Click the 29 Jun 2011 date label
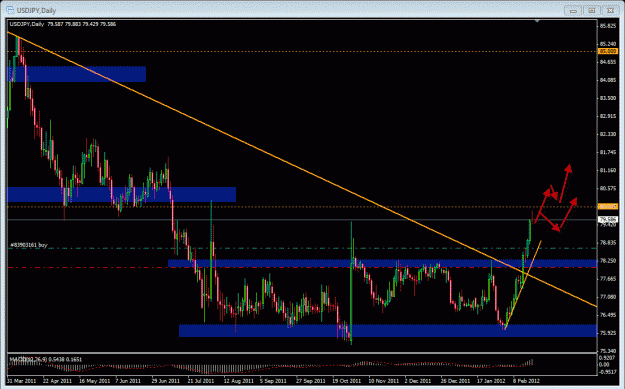Screen dimensions: 625x389 point(166,381)
